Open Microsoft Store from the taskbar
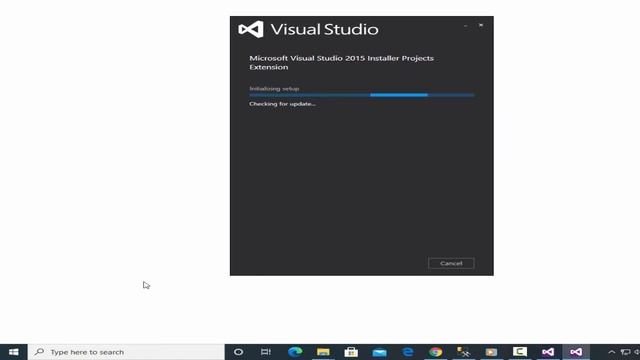 351,352
